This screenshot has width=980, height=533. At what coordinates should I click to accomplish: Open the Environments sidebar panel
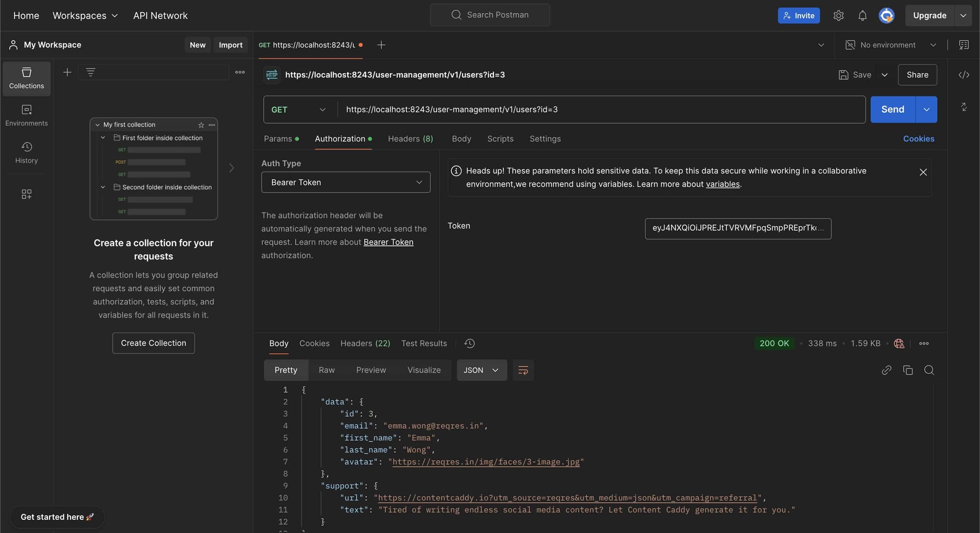click(x=26, y=116)
